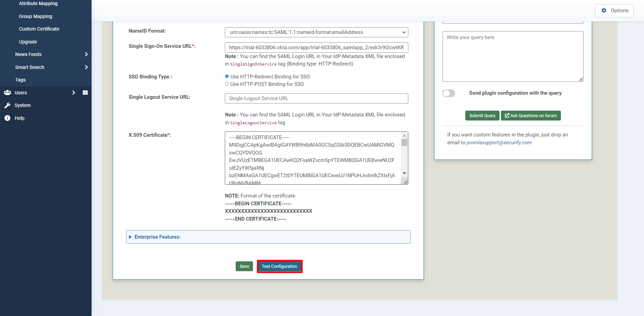Click the Users people icon in sidebar
Viewport: 644px width, 316px height.
pos(7,93)
